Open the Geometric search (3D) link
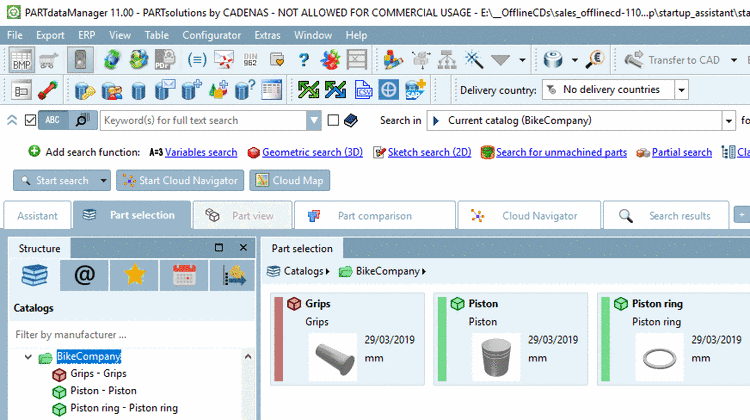This screenshot has width=750, height=420. tap(312, 153)
